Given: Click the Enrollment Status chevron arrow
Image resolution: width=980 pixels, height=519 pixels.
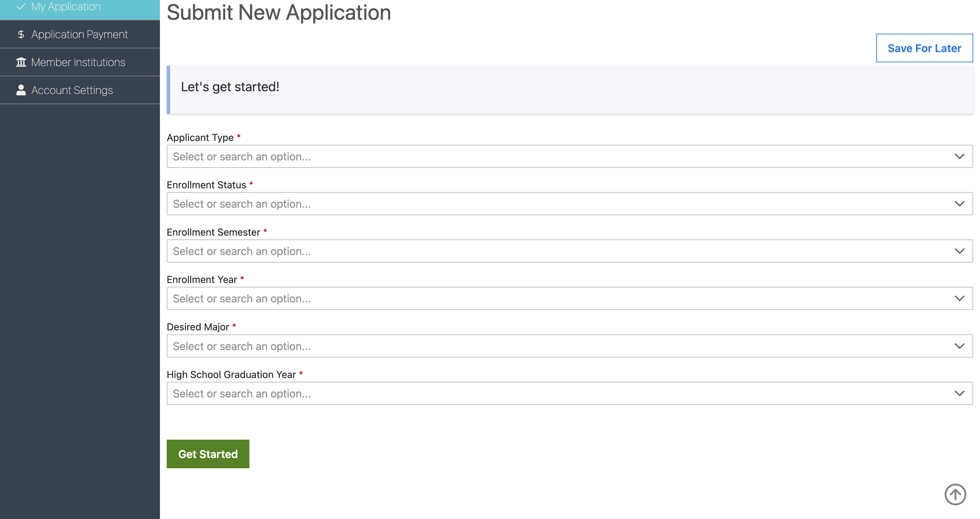Looking at the screenshot, I should point(959,204).
